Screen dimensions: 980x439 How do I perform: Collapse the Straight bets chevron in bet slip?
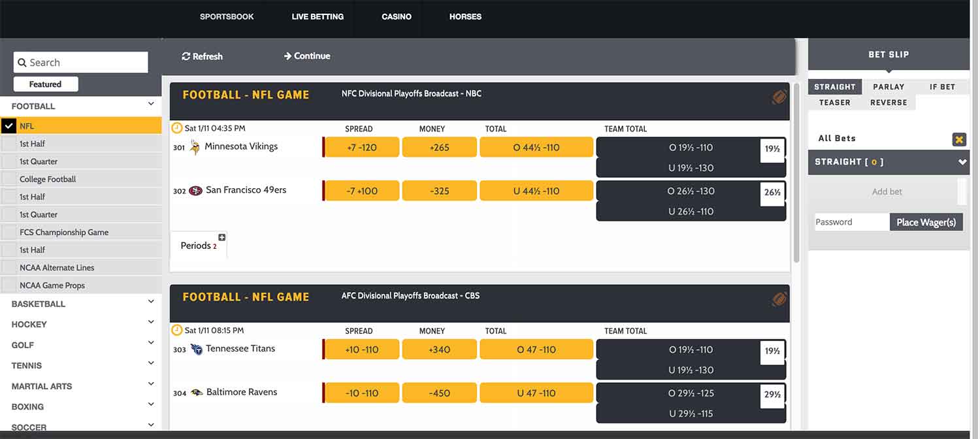point(962,162)
